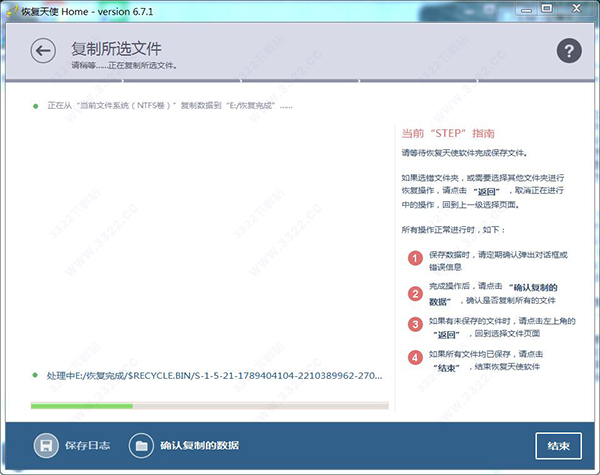Click the NTFS卷 copy status line
600x475 pixels.
pyautogui.click(x=170, y=106)
